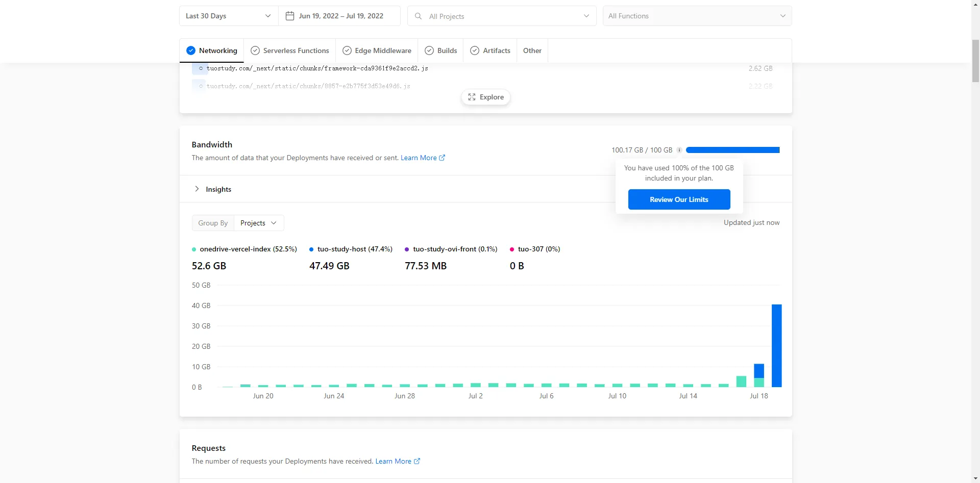Click the 50 GB y-axis label

pos(201,285)
